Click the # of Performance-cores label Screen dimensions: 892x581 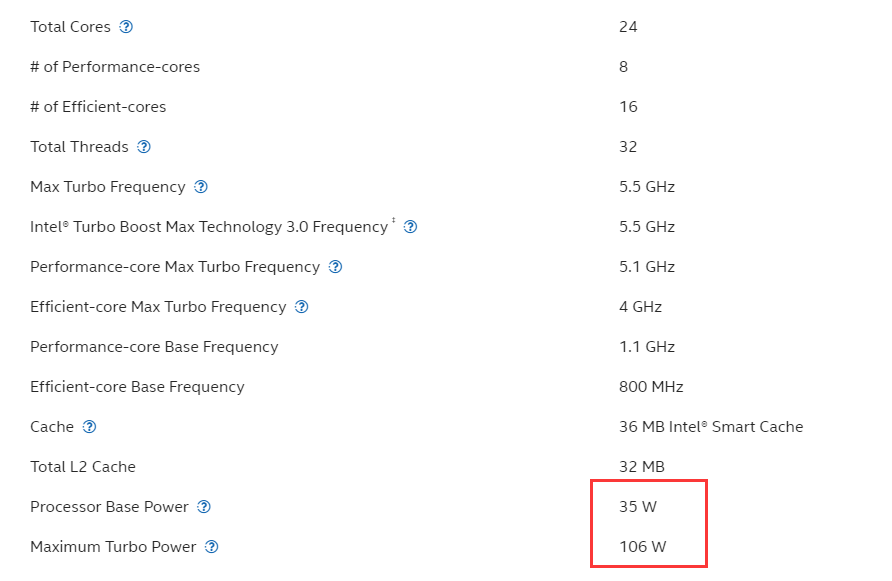tap(115, 67)
